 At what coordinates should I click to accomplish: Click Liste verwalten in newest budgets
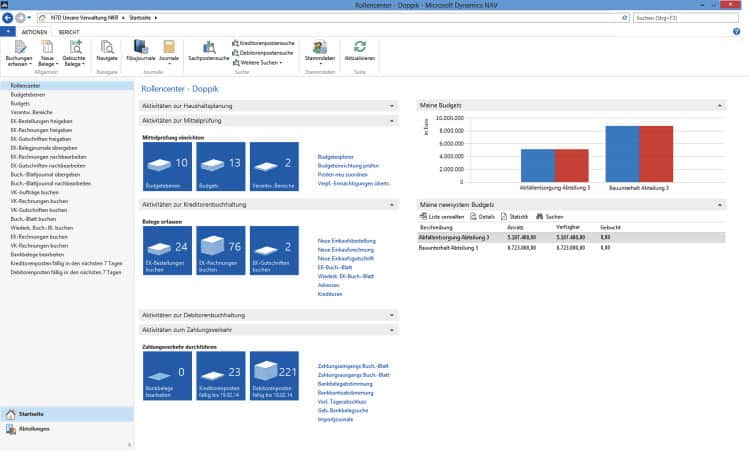[x=442, y=217]
